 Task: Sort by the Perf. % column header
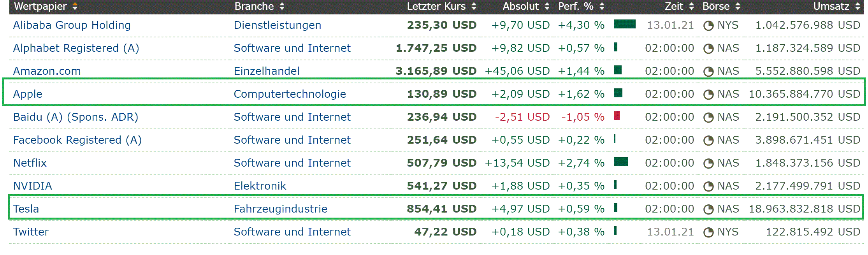tap(576, 7)
